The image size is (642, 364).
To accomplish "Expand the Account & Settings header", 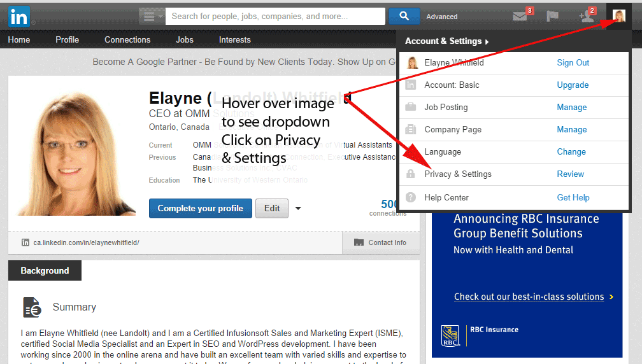I will coord(446,41).
